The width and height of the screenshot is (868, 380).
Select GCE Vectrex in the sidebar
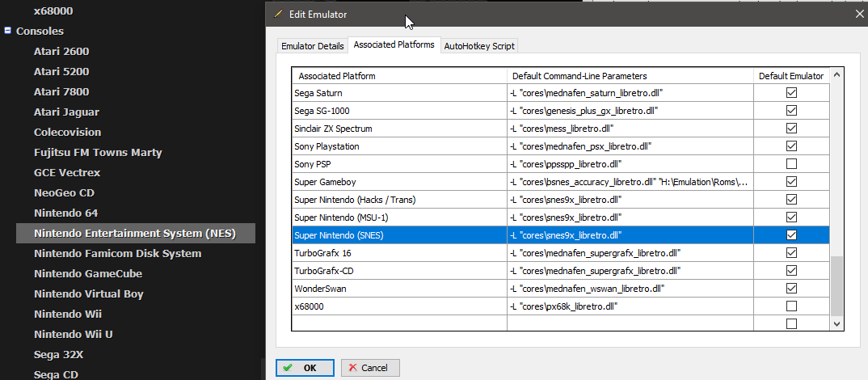(67, 173)
